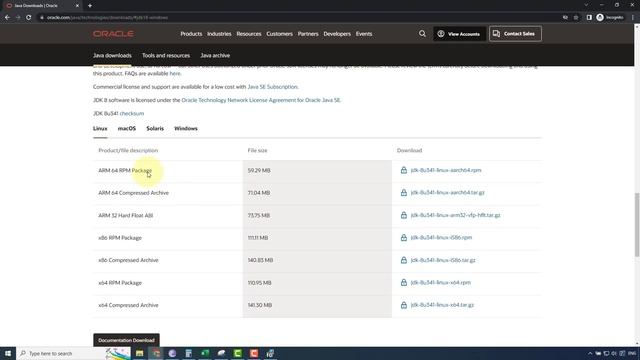Show hidden system tray icons chevron

coord(590,353)
